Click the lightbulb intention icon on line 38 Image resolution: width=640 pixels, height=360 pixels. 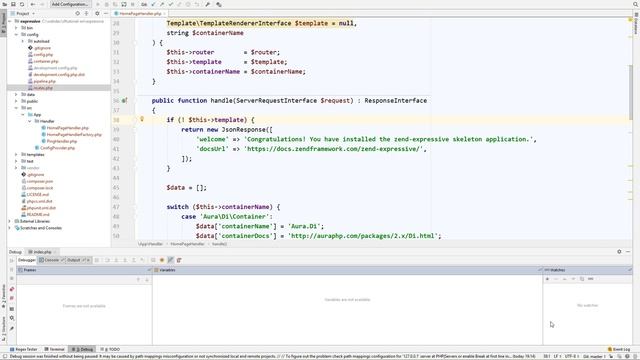[142, 119]
